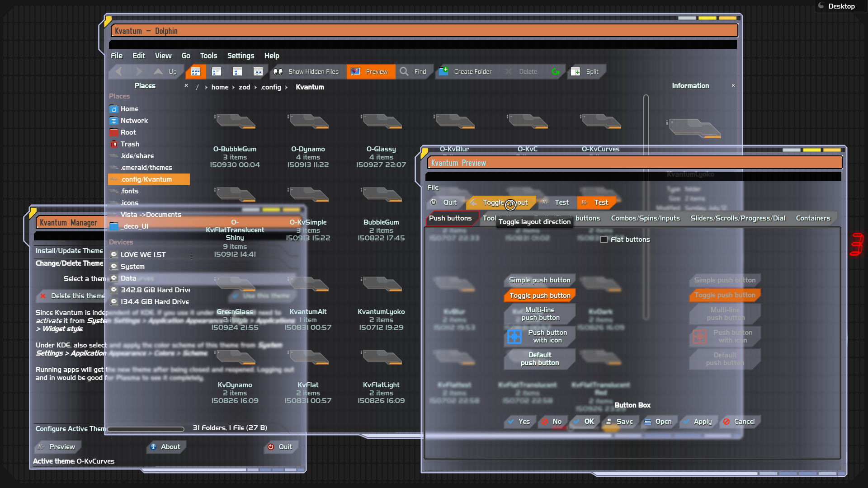Click the Up button in Dolphin toolbar
This screenshot has width=868, height=488.
point(165,71)
